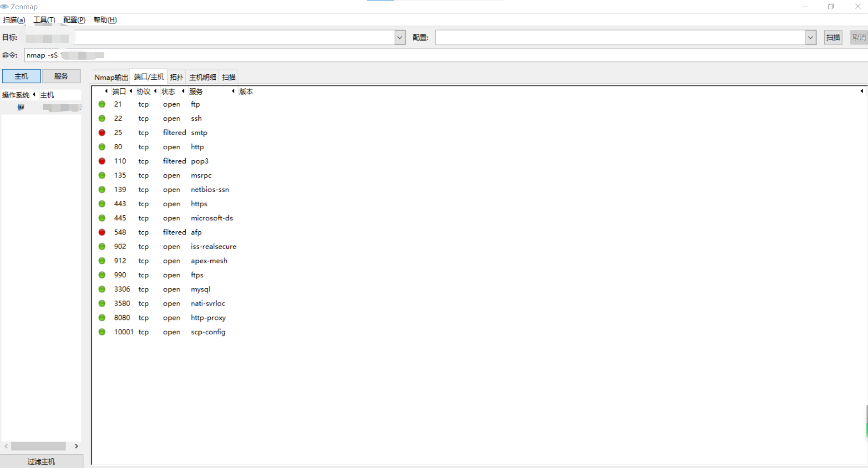Screen dimensions: 868x468
Task: Click the green status dot for port 21
Action: (x=102, y=104)
